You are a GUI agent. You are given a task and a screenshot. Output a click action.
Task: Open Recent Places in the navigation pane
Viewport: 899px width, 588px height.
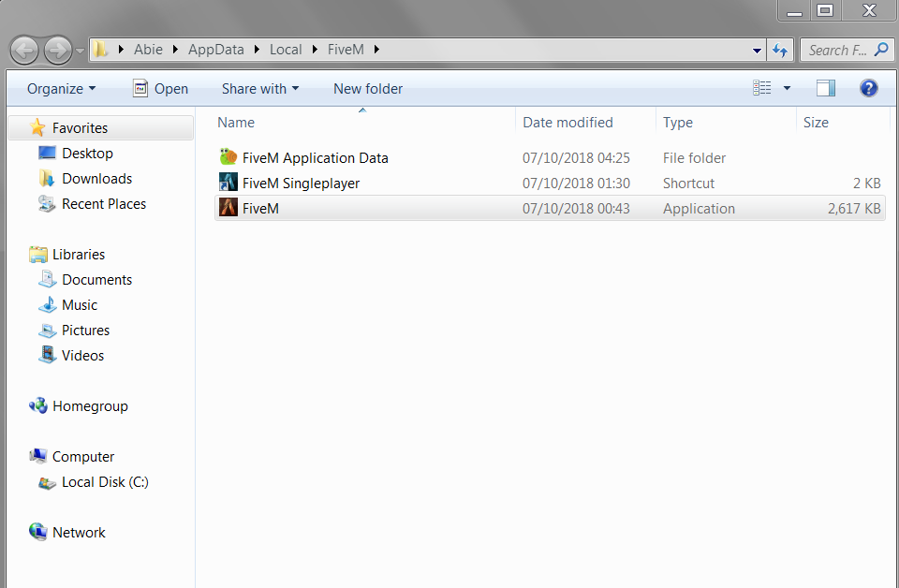(x=104, y=203)
